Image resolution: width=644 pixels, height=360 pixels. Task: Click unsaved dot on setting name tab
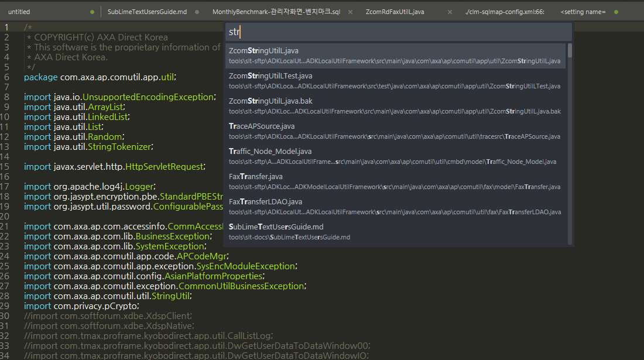(x=616, y=12)
